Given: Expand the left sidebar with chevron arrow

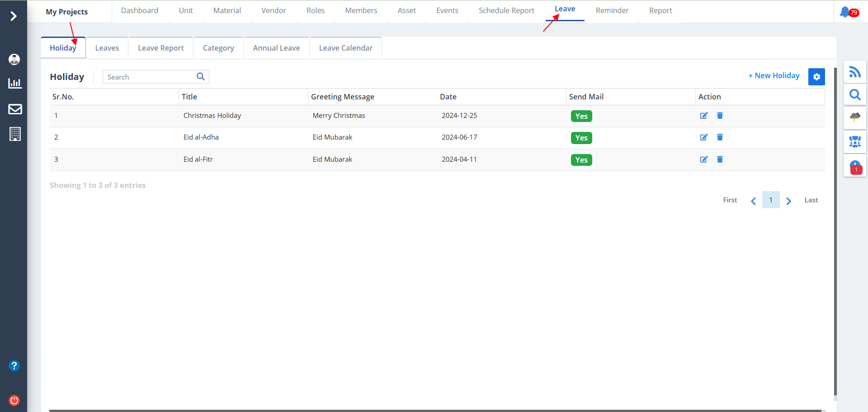Looking at the screenshot, I should 14,16.
